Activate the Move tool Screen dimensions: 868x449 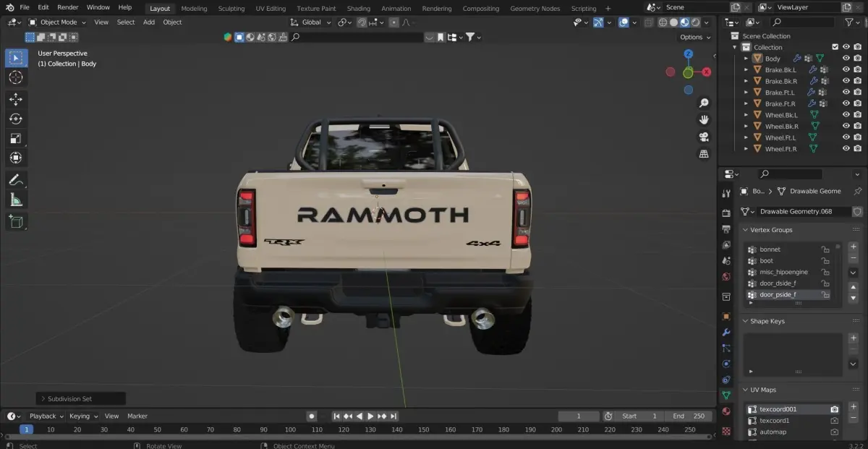(16, 100)
